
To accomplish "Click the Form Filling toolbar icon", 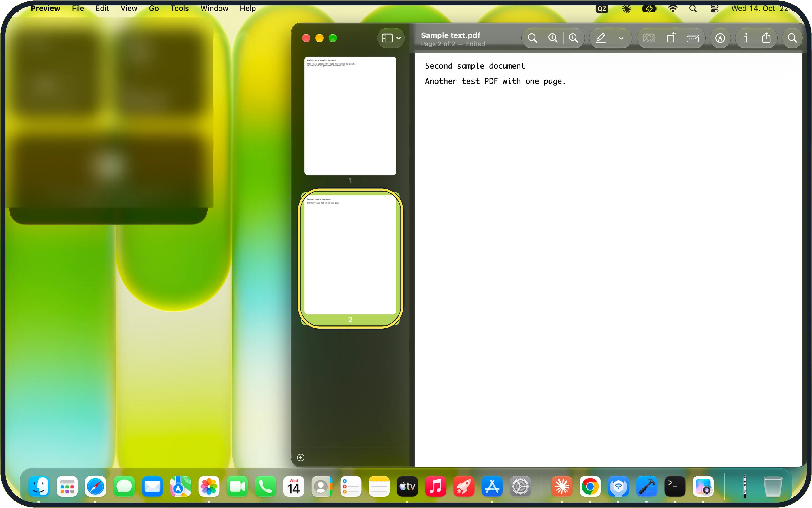I will tap(693, 38).
